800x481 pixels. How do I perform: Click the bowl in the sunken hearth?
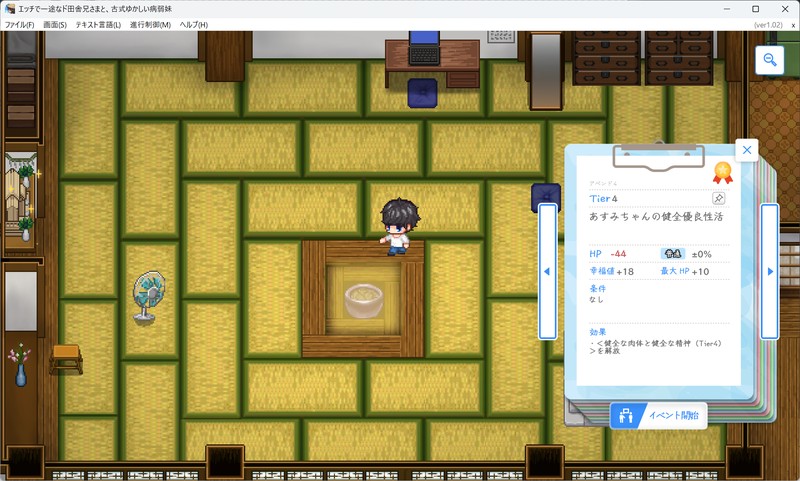pos(363,299)
